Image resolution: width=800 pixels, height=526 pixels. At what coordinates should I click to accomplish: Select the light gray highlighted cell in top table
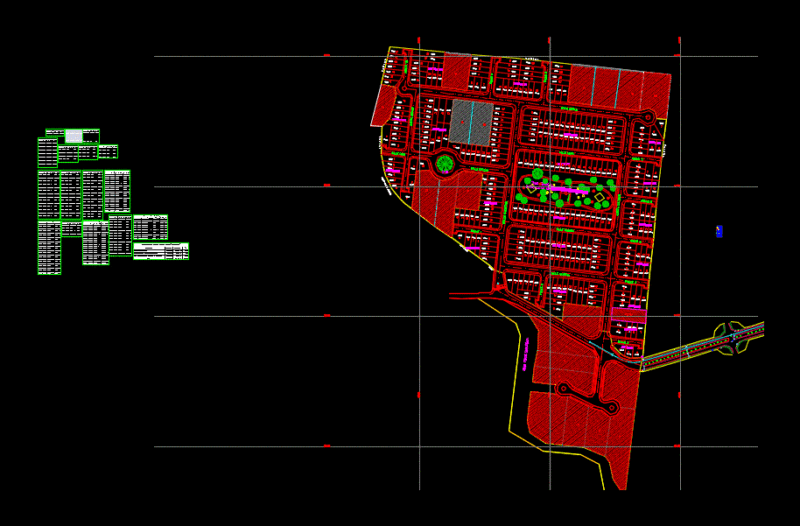(x=73, y=136)
